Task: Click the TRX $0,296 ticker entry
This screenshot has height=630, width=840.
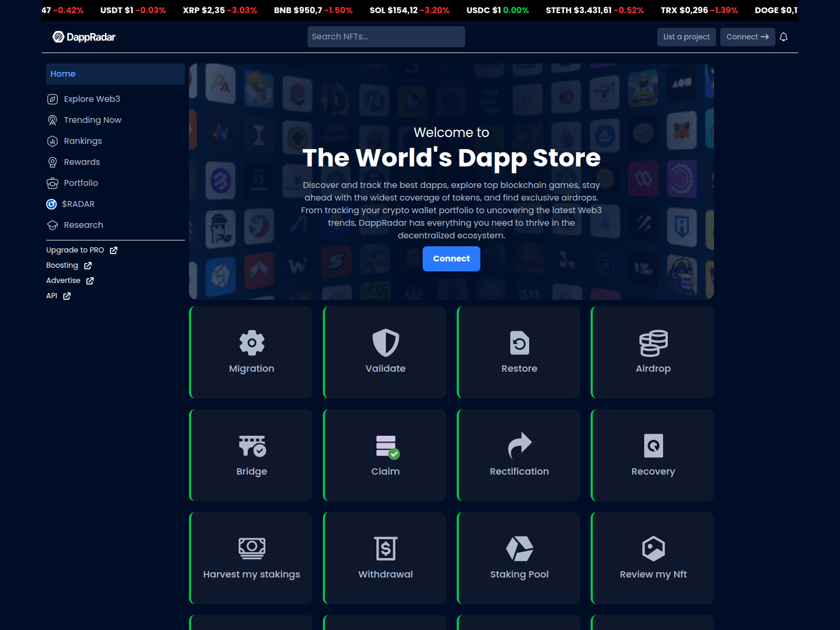Action: point(699,10)
